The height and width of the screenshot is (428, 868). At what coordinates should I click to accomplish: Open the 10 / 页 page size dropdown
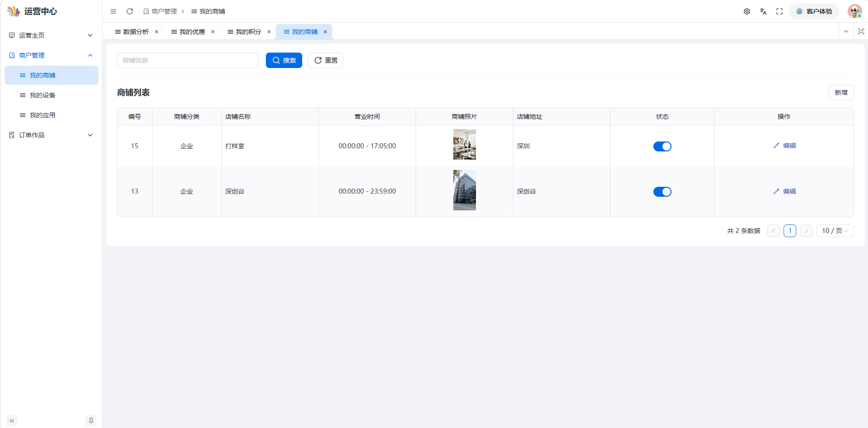pos(835,231)
